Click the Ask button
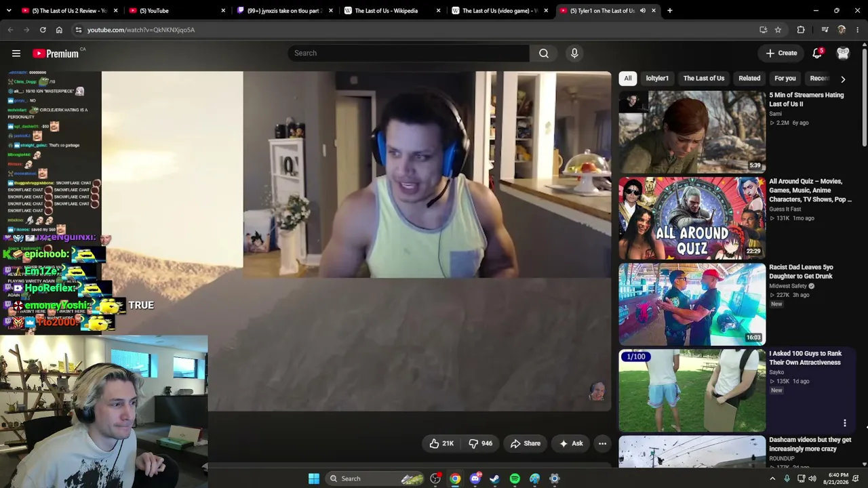Viewport: 868px width, 488px height. [x=571, y=443]
